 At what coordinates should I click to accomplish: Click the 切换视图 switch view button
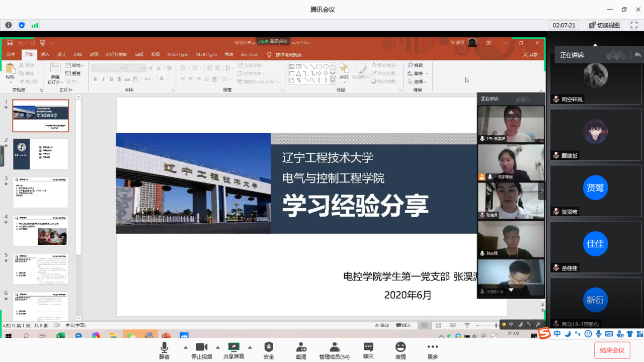point(605,25)
